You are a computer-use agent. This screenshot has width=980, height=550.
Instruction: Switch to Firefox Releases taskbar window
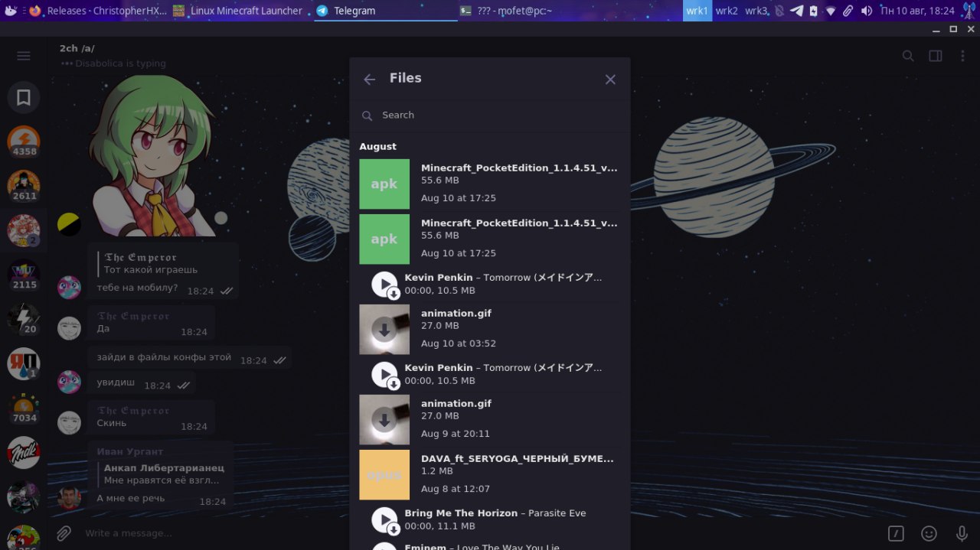click(97, 11)
